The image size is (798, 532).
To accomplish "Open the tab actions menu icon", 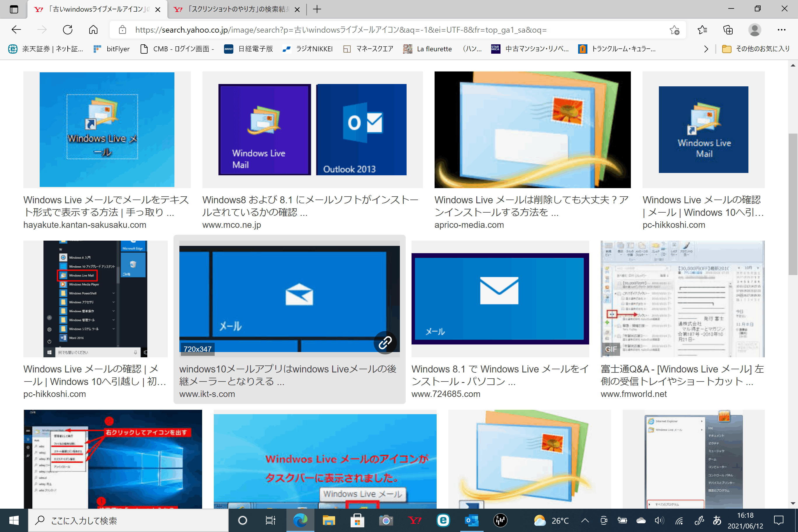I will coord(14,9).
